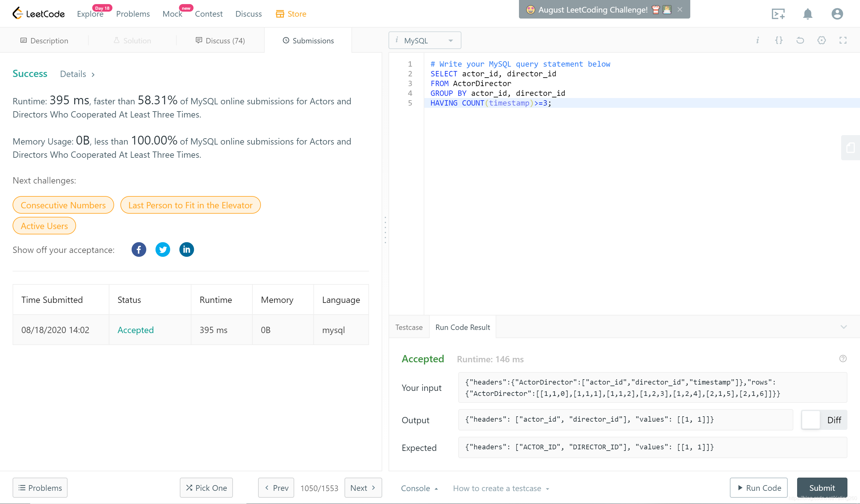This screenshot has width=860, height=504.
Task: Share acceptance on Facebook icon
Action: (x=139, y=249)
